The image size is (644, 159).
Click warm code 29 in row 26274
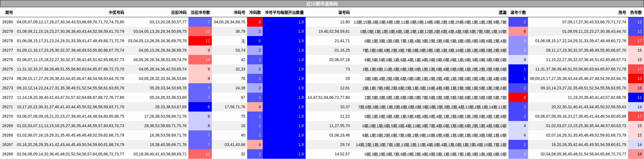click(x=348, y=79)
